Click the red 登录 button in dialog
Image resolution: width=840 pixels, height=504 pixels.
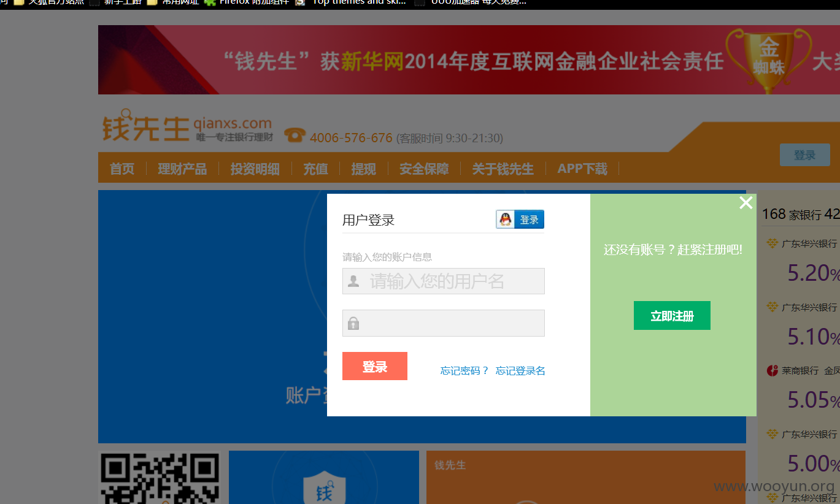[x=375, y=366]
